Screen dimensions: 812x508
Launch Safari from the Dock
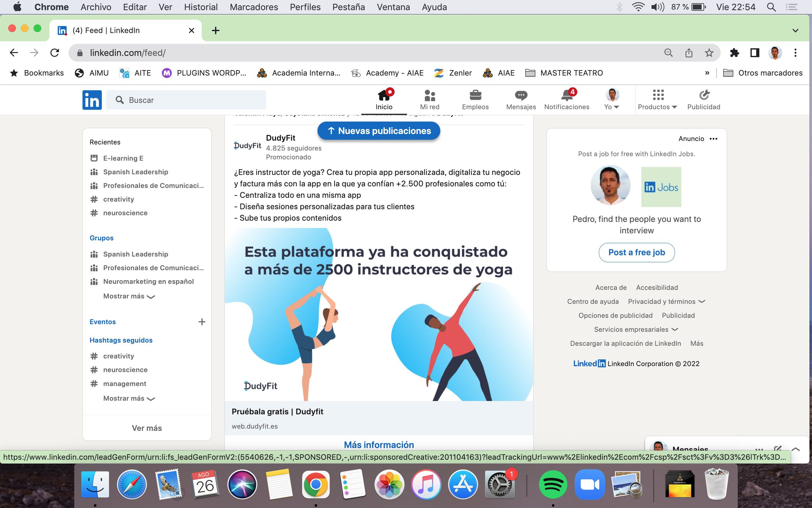pyautogui.click(x=132, y=485)
